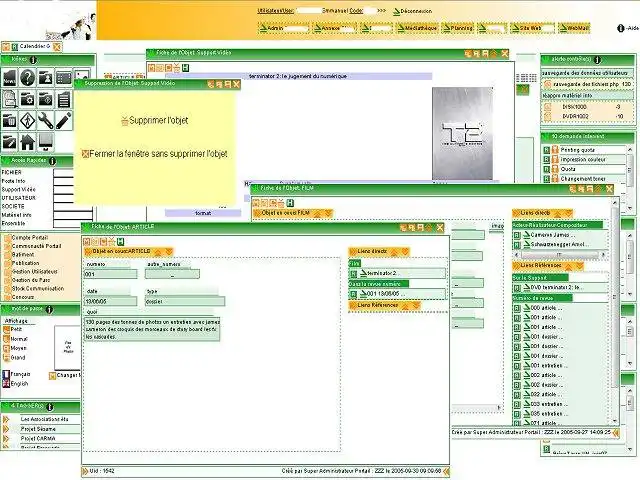Expand Liens directs in FILM window

568,213
